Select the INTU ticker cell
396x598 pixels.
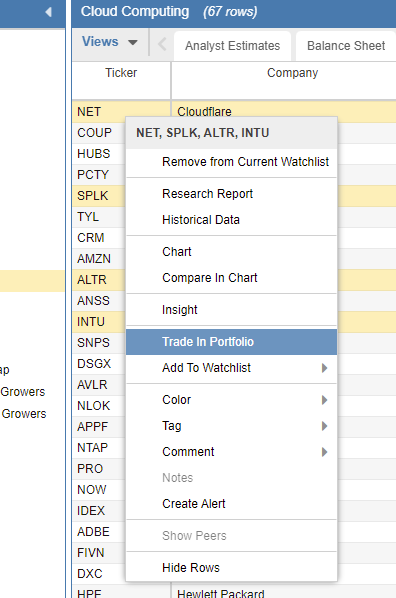[99, 322]
